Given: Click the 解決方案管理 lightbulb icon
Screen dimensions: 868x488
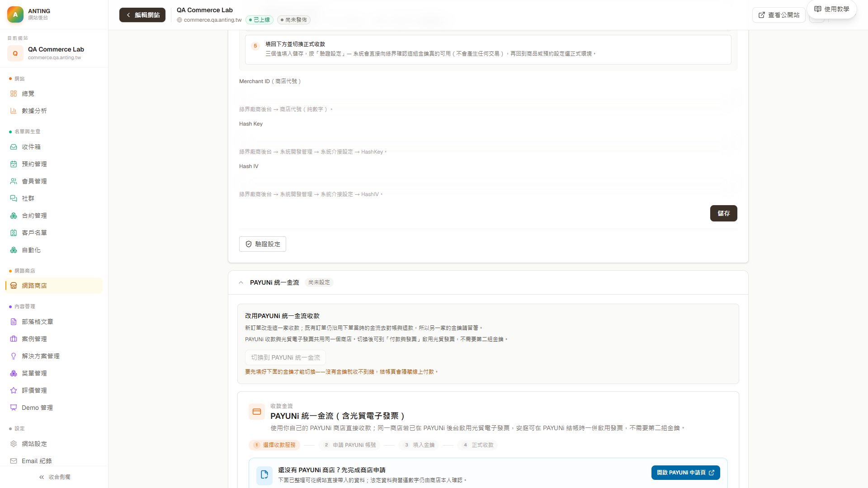Looking at the screenshot, I should [x=14, y=356].
